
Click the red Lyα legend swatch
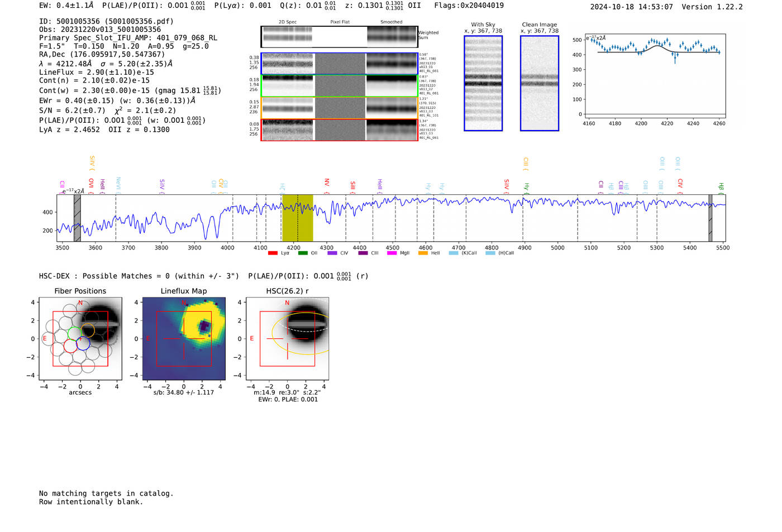[273, 253]
